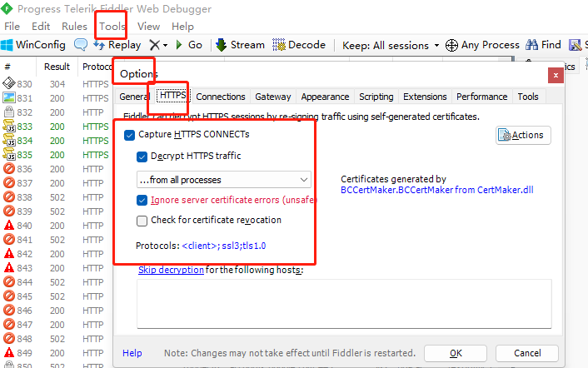Click the BCCertMaker certificate link
588x368 pixels.
(437, 190)
